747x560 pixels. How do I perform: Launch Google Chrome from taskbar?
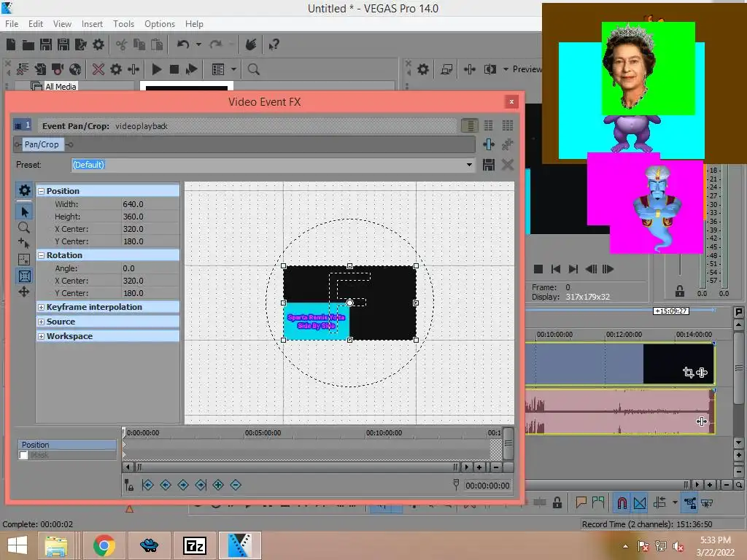point(104,545)
